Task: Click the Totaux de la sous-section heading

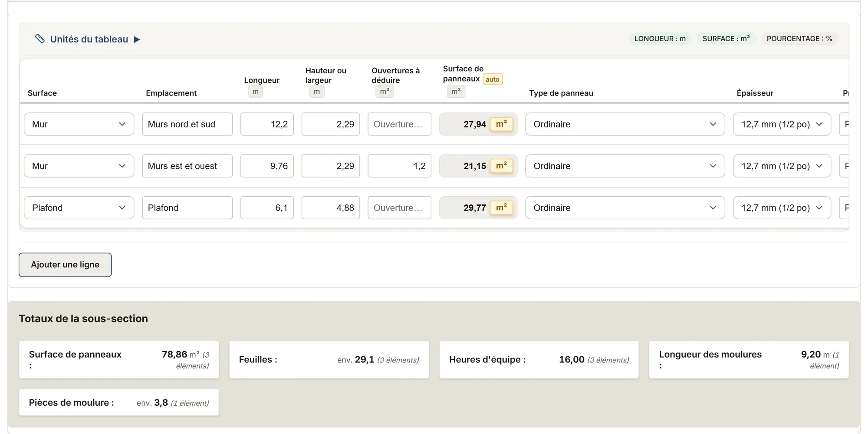Action: 83,319
